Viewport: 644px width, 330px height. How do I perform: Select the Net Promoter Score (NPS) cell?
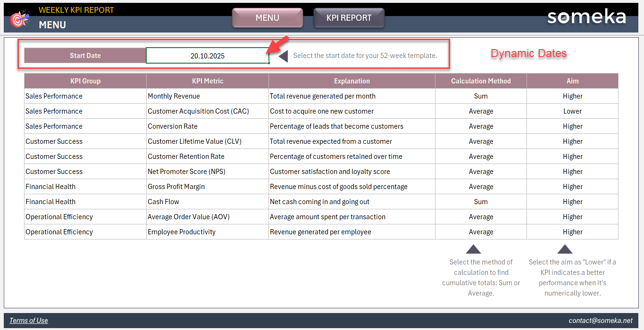(x=207, y=172)
